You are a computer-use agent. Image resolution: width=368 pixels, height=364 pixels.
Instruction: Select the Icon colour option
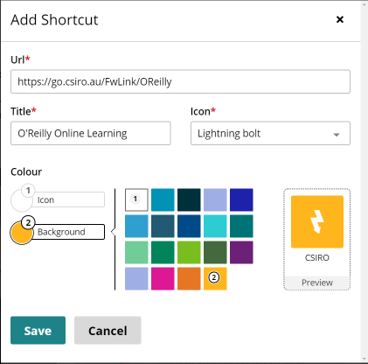click(58, 200)
